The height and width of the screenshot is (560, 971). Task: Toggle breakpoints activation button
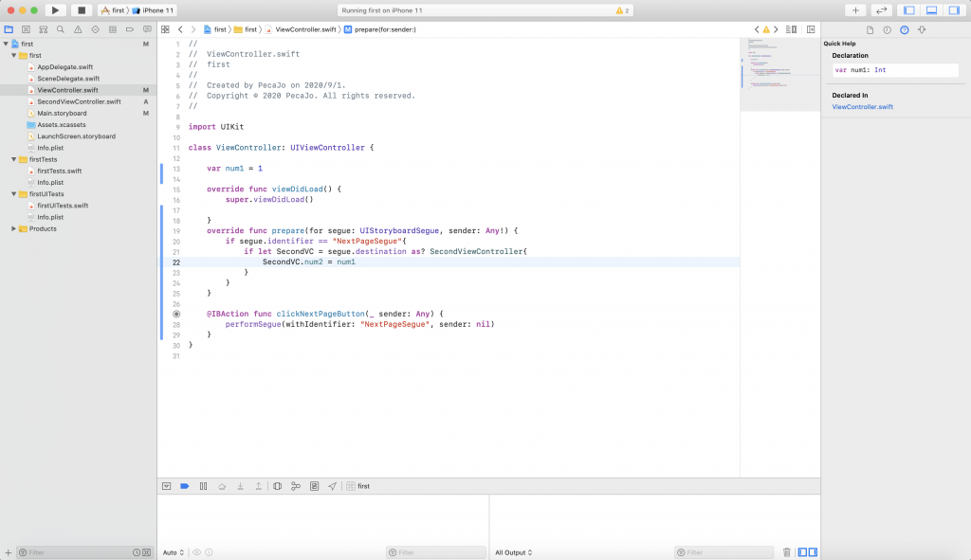(x=185, y=486)
